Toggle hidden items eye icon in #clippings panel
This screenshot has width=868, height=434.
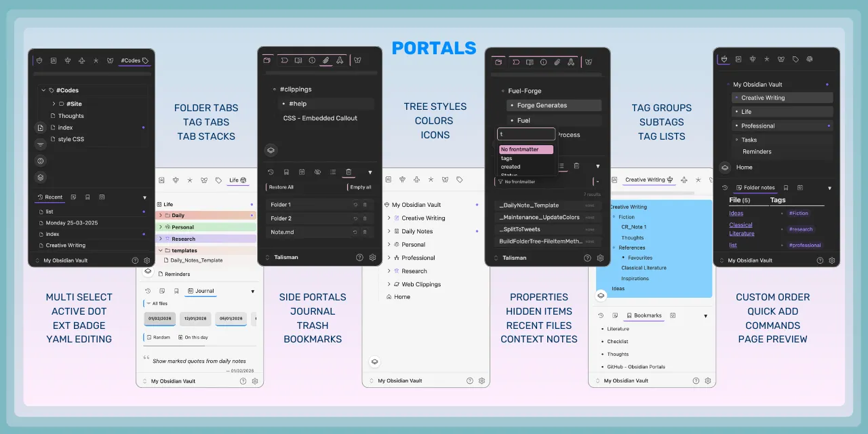point(317,172)
